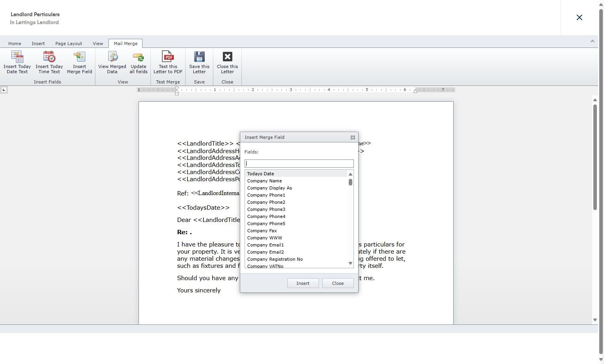This screenshot has height=364, width=604.
Task: Click the Fields search input box
Action: pyautogui.click(x=299, y=164)
